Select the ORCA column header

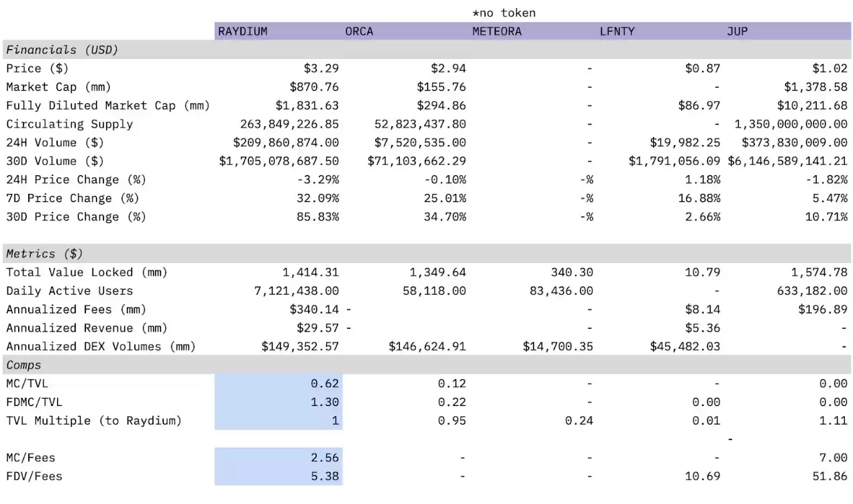[359, 32]
